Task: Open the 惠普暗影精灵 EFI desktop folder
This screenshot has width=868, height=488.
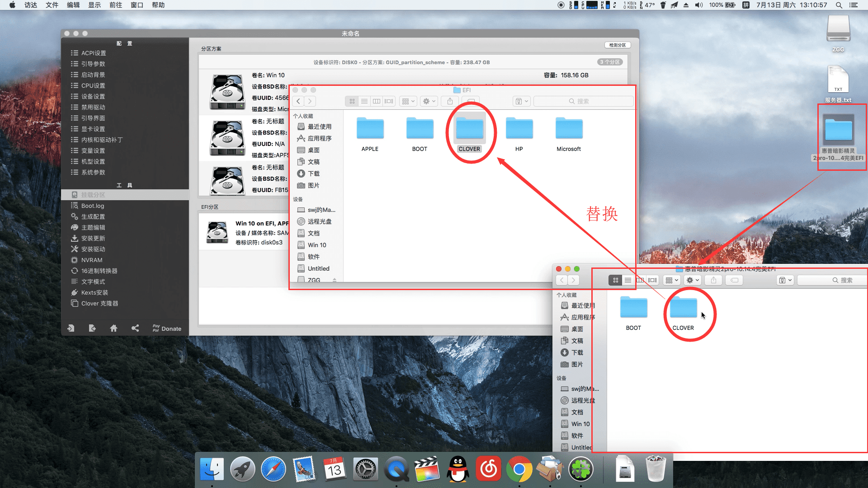Action: [838, 130]
